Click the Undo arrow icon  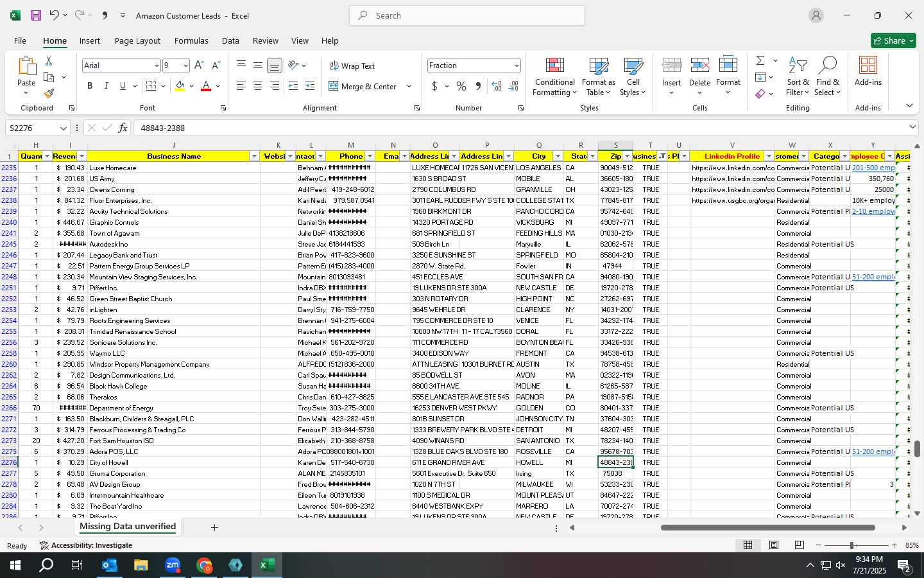pyautogui.click(x=55, y=15)
